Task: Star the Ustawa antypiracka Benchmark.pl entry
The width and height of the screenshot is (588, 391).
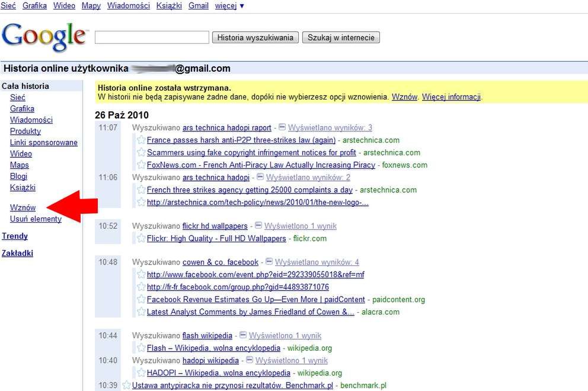Action: (x=126, y=385)
